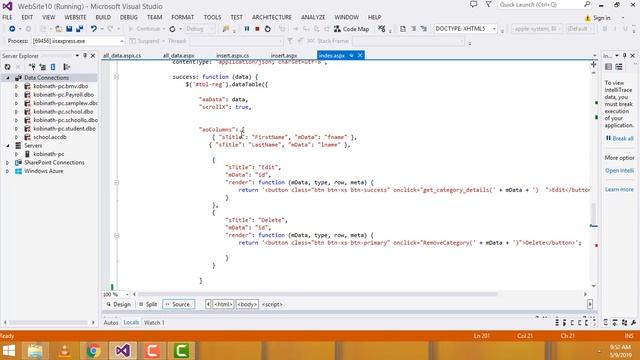Select the Source view button

[178, 304]
